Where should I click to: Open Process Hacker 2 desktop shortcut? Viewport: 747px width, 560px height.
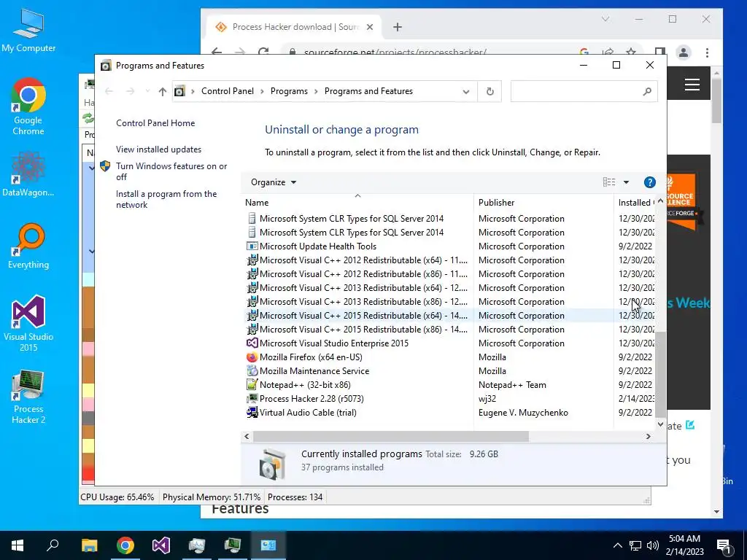point(28,396)
